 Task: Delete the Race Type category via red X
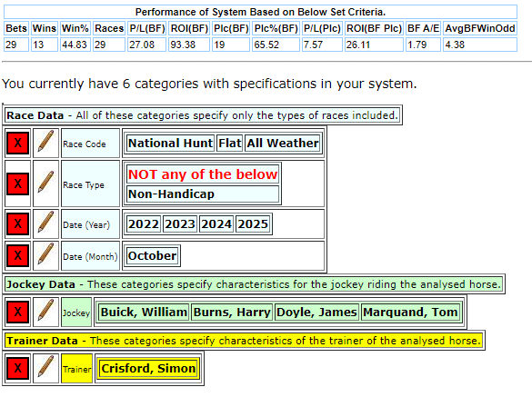[x=17, y=184]
